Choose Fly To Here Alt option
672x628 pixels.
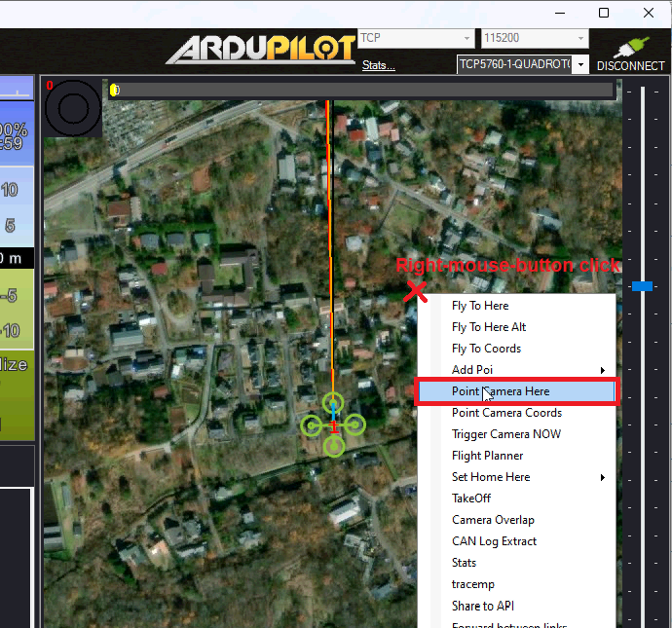(489, 327)
